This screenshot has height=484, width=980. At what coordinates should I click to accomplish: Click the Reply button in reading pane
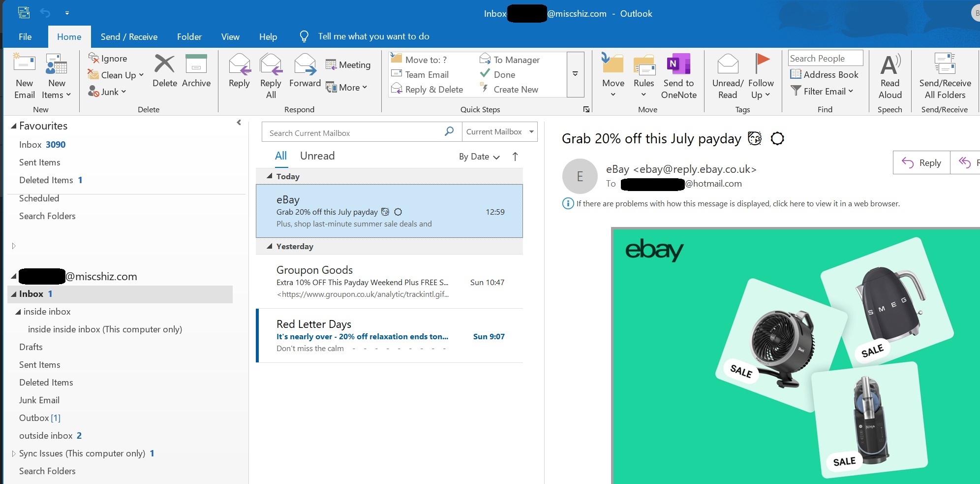click(921, 162)
